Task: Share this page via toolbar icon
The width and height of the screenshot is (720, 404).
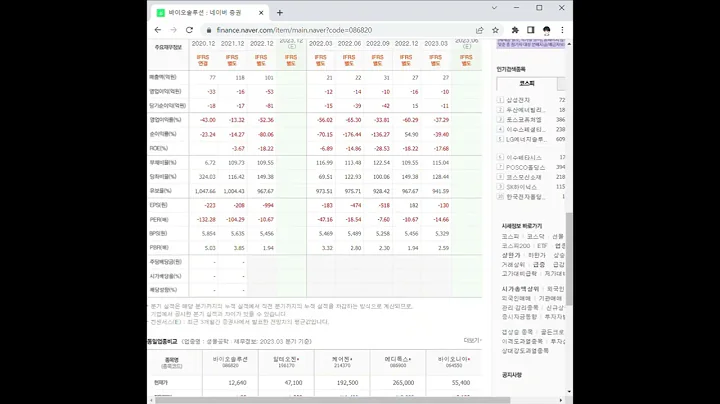Action: [479, 30]
